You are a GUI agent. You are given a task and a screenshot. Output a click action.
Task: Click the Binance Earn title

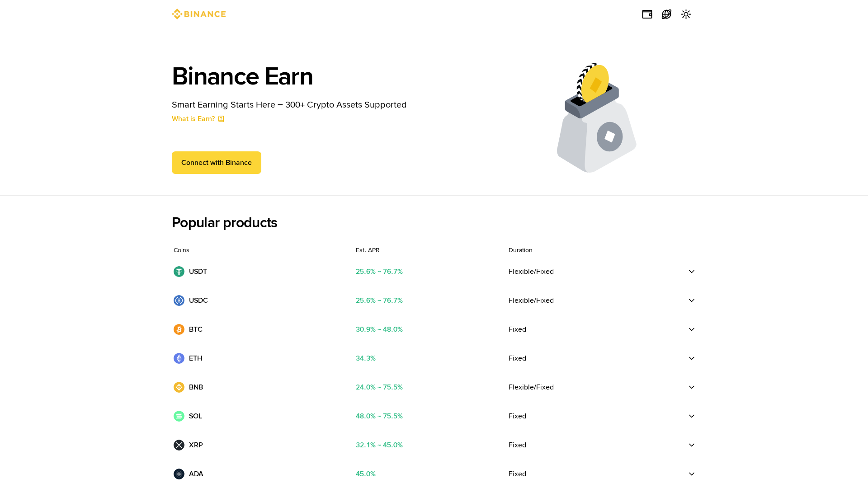242,76
